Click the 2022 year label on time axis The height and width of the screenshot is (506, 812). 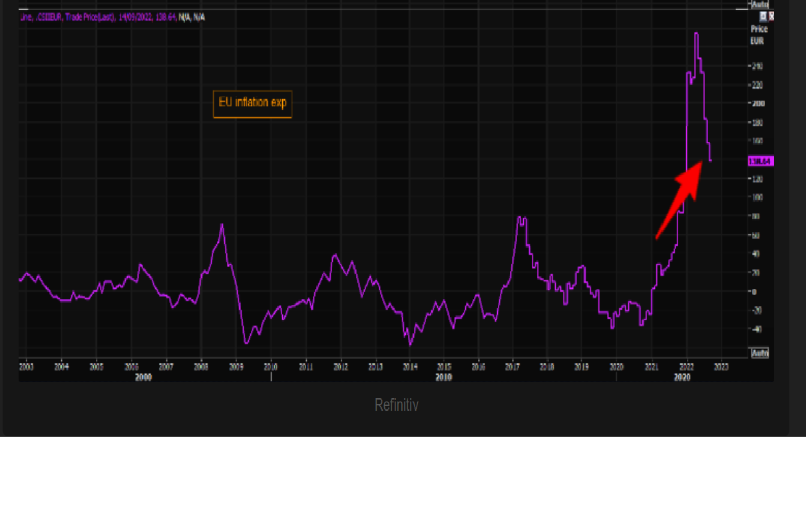(x=686, y=366)
